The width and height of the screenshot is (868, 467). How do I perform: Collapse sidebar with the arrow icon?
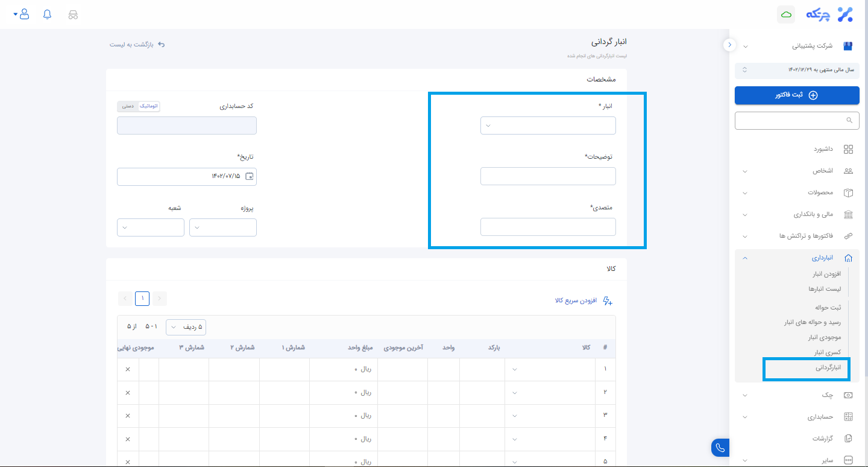pos(729,45)
